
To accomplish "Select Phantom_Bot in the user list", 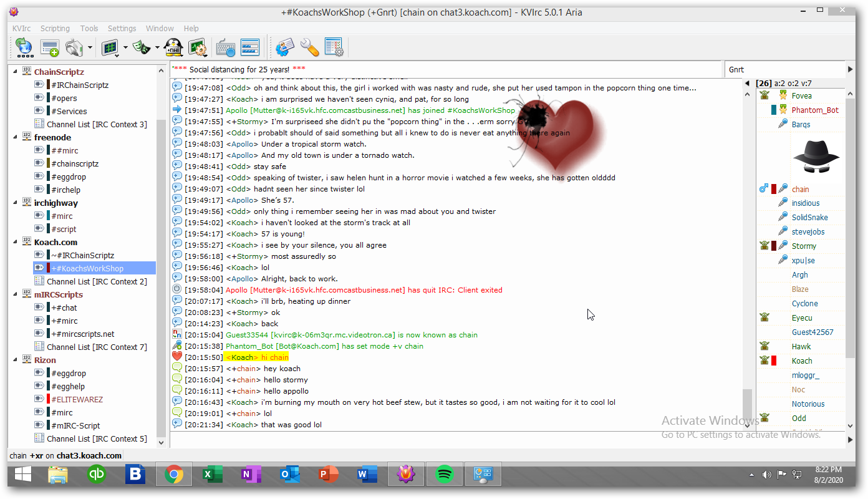I will pyautogui.click(x=814, y=110).
